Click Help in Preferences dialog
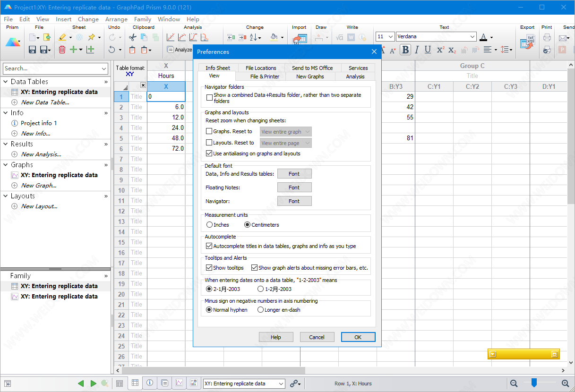This screenshot has height=392, width=575. click(x=276, y=337)
